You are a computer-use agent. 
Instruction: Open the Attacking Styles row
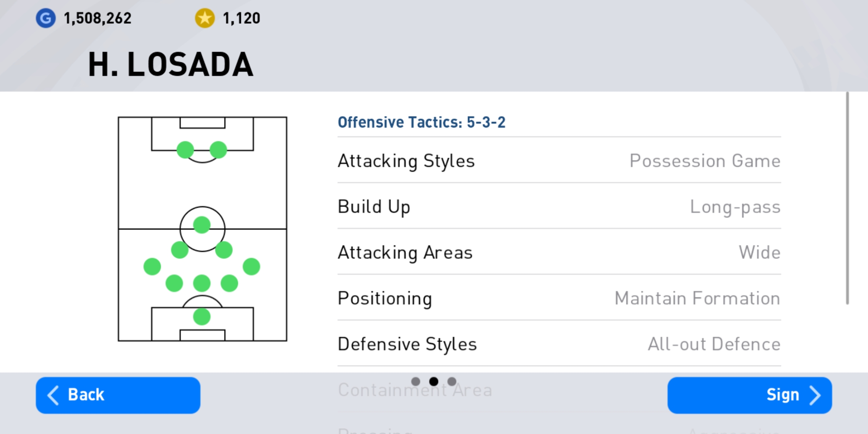coord(559,160)
